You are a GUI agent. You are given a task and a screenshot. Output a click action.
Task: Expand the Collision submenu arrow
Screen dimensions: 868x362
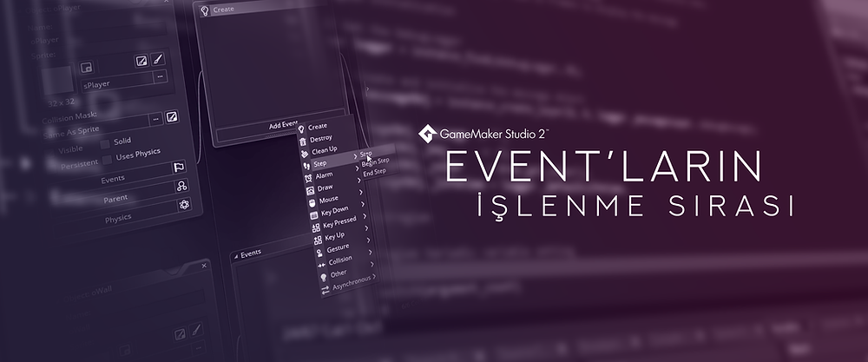[371, 252]
